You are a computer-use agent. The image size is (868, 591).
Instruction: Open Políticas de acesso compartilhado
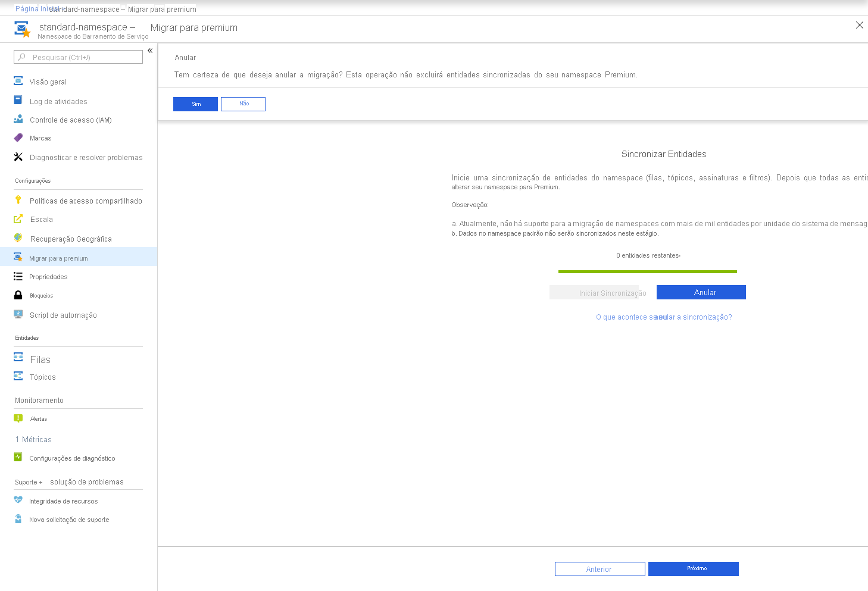[86, 201]
